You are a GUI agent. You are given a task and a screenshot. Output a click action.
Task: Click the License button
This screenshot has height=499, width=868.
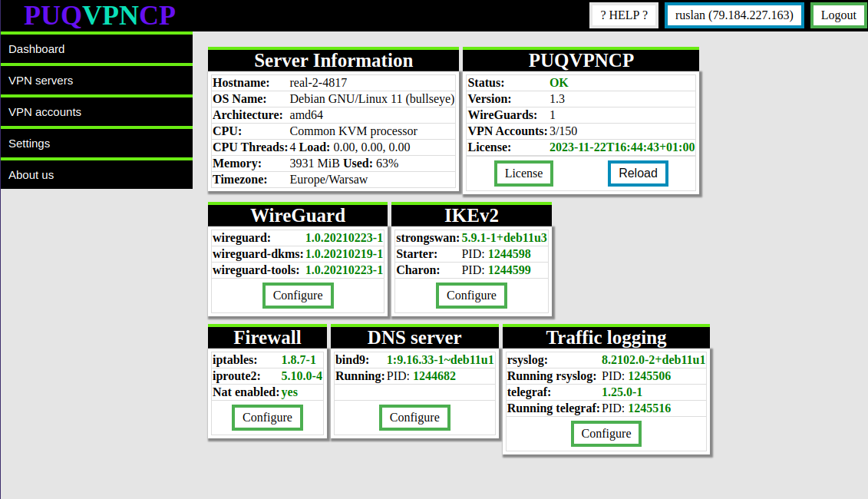523,173
